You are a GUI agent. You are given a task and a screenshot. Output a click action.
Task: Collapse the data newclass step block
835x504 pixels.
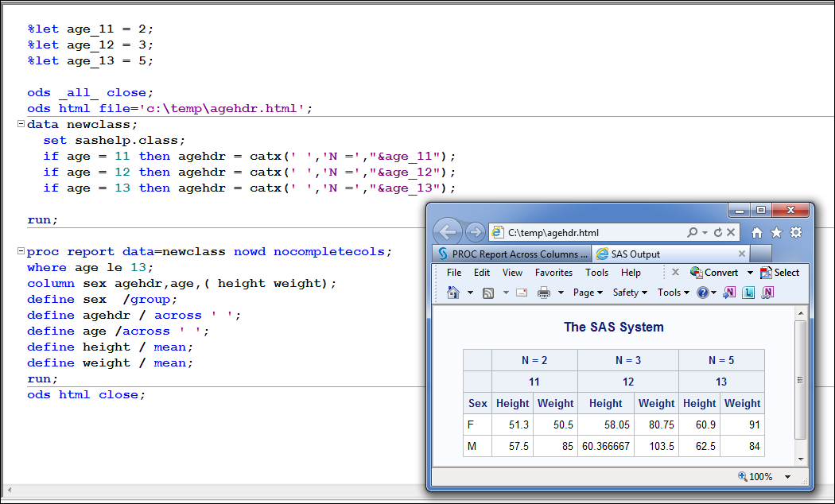(x=21, y=124)
